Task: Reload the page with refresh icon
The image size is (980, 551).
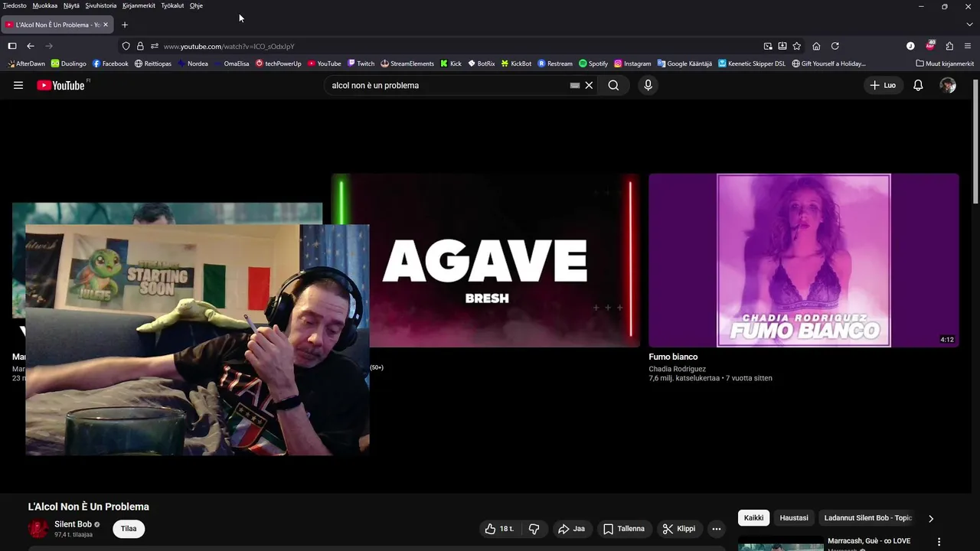Action: [x=835, y=46]
